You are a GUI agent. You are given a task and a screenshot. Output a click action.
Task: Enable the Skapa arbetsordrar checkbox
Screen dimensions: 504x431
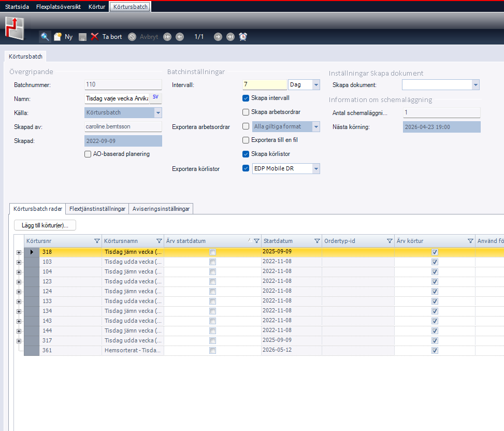click(x=246, y=112)
